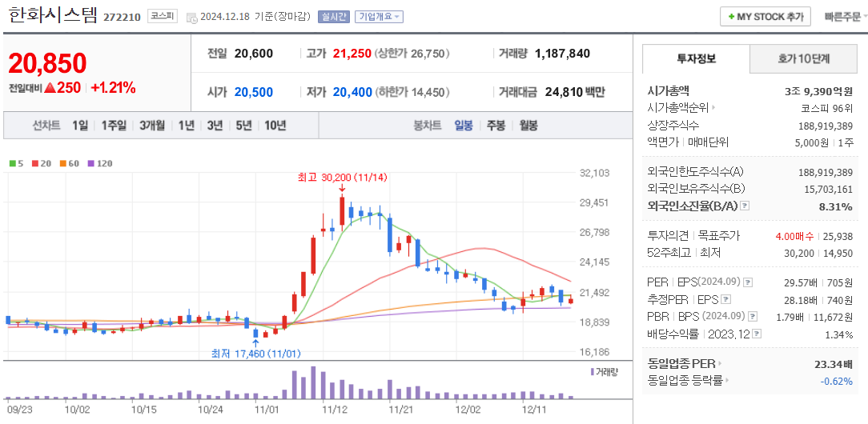This screenshot has height=424, width=868.
Task: Select 3개월 line chart period
Action: tap(152, 126)
